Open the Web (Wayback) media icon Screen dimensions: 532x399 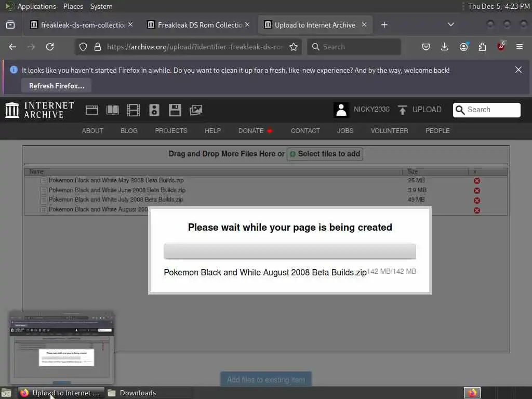tap(92, 110)
